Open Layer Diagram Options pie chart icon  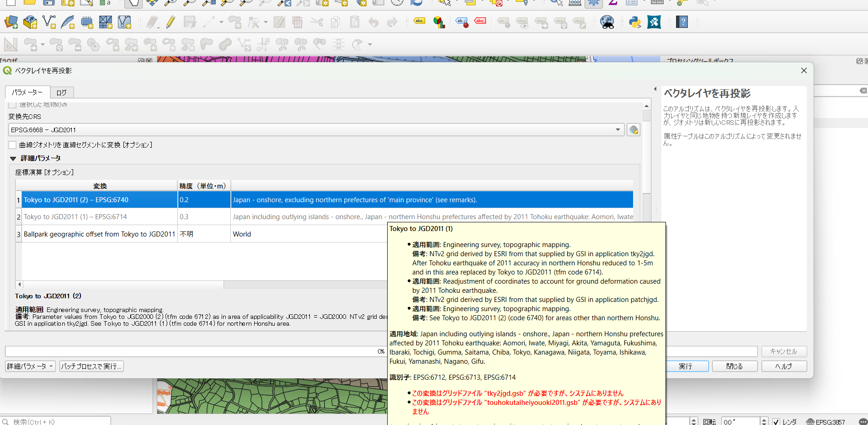pos(439,22)
